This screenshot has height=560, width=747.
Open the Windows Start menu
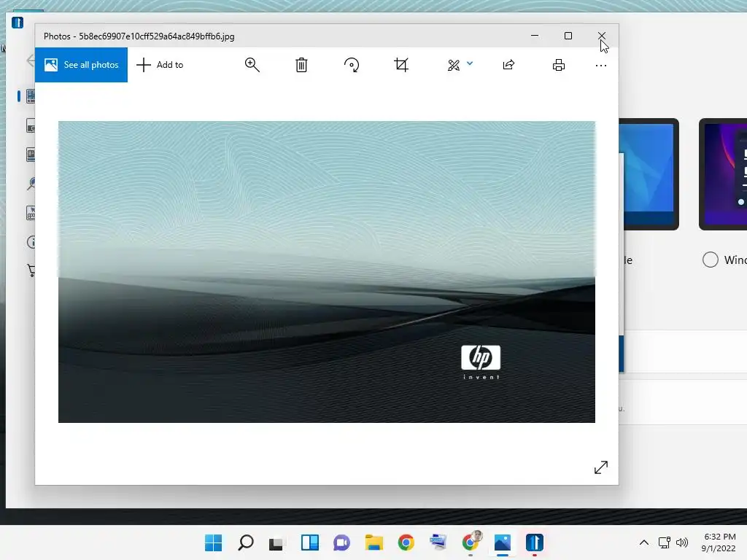(x=214, y=542)
